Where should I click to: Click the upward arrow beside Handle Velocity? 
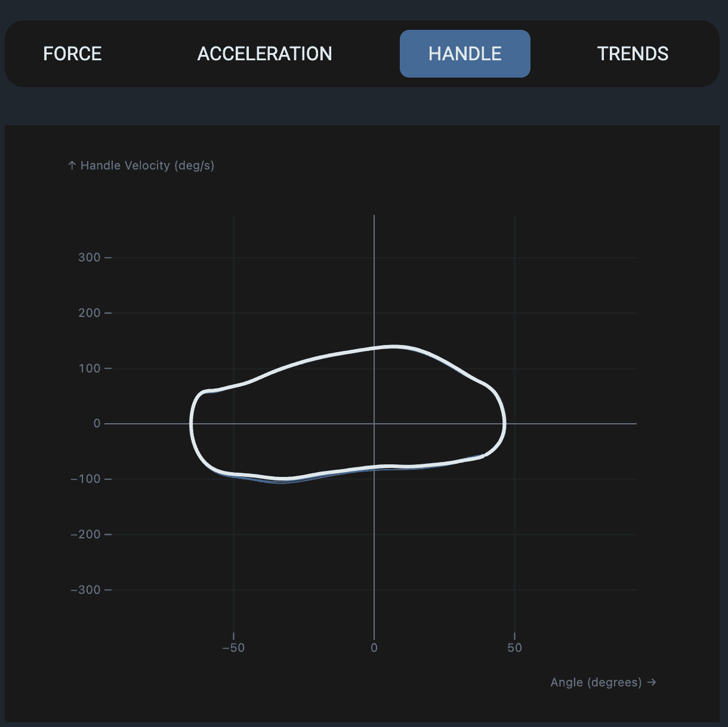(72, 165)
